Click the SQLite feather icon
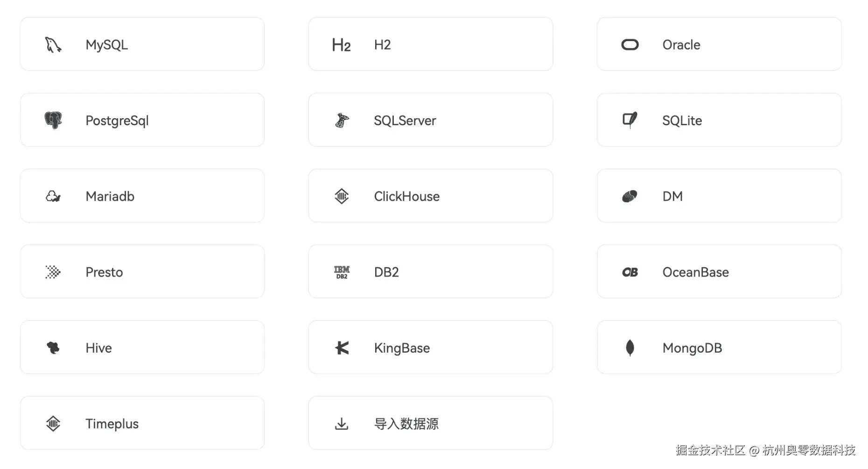 coord(630,121)
